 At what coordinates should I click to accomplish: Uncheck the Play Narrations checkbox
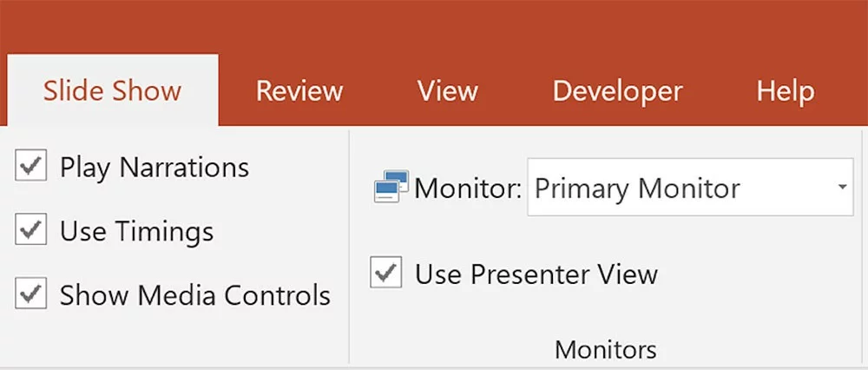pyautogui.click(x=31, y=167)
